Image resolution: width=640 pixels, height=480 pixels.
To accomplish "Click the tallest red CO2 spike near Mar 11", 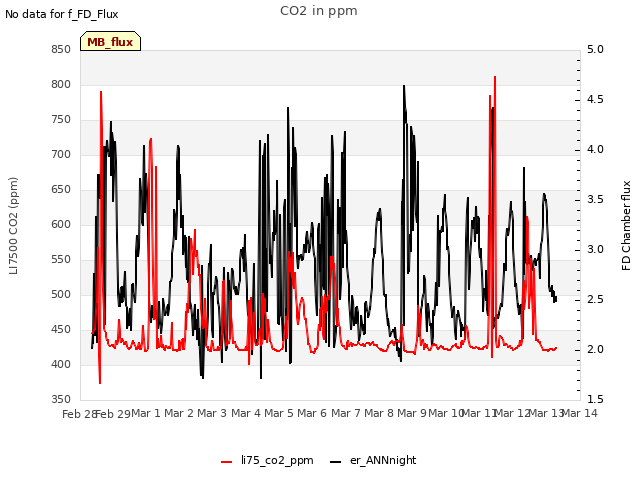I will pyautogui.click(x=495, y=77).
